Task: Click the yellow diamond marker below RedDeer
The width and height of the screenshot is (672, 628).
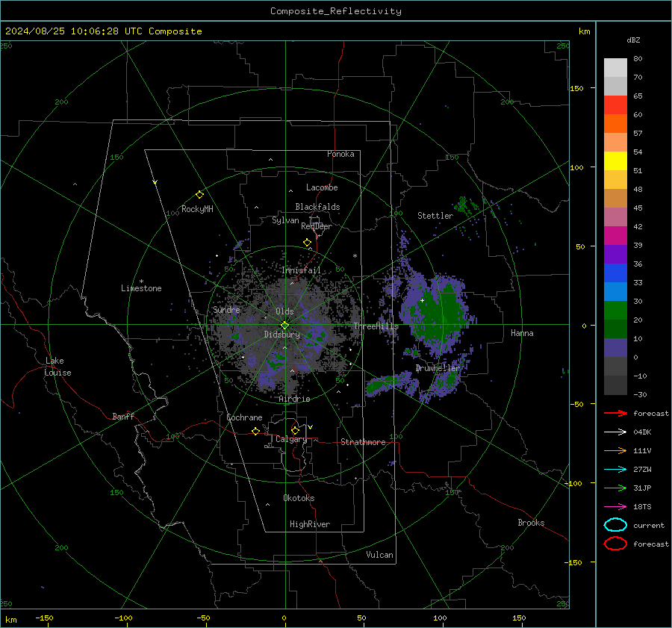Action: [308, 243]
